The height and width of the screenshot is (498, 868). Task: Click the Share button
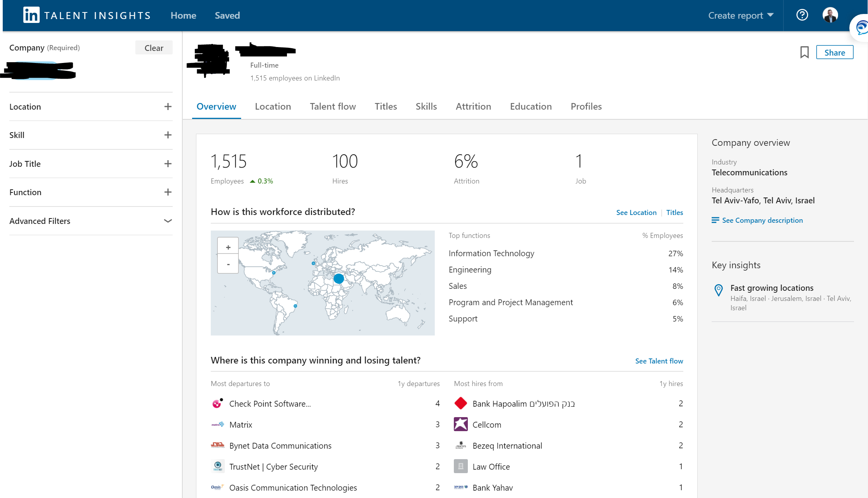(835, 52)
